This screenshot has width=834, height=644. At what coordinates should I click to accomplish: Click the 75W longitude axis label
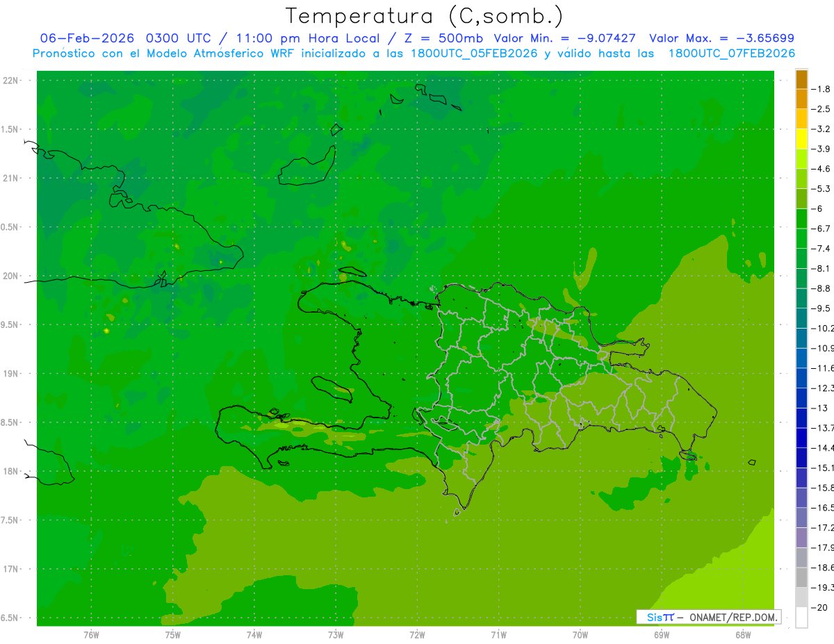click(173, 635)
